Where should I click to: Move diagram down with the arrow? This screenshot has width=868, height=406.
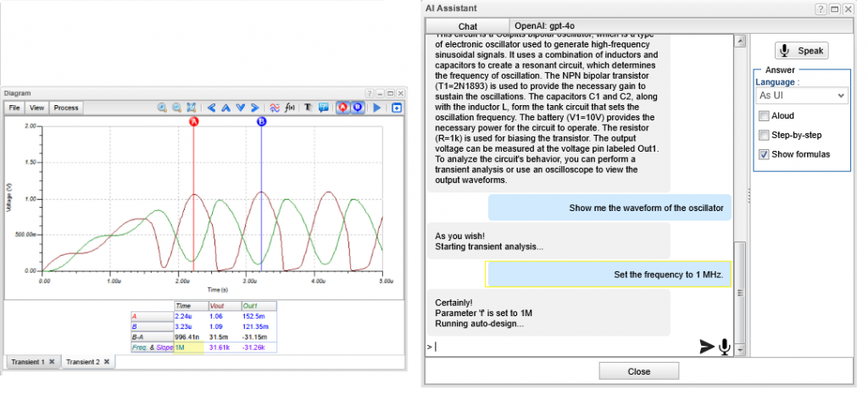[240, 108]
